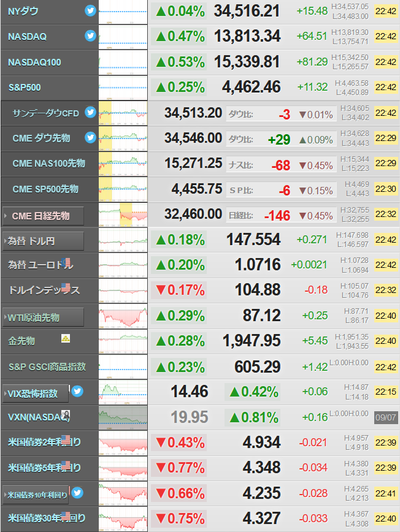Open the NASDAQ100 mini chart

pyautogui.click(x=123, y=63)
